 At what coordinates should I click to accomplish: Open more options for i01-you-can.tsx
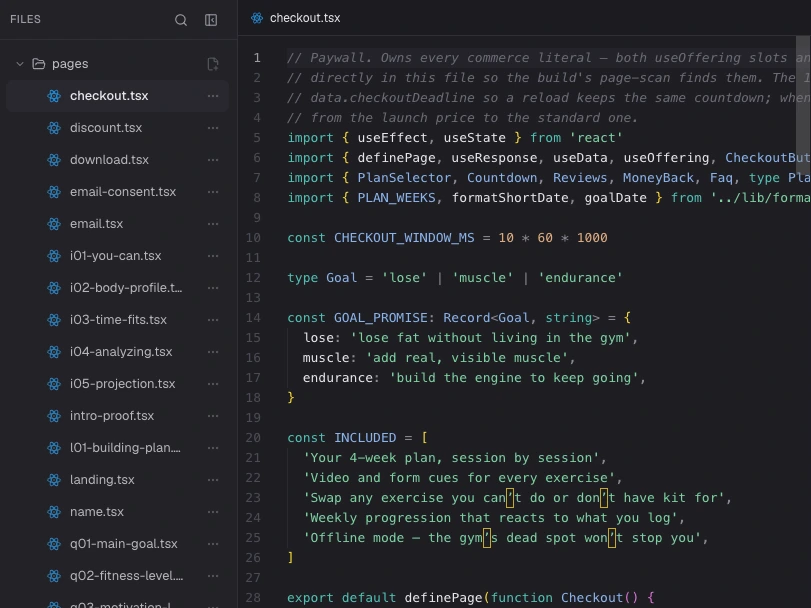(213, 256)
